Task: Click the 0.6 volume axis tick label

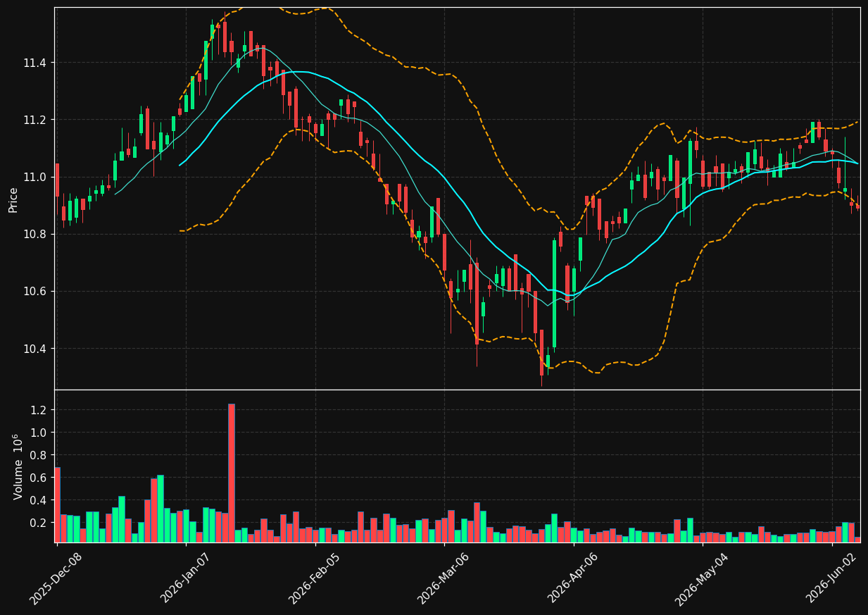Action: [39, 478]
